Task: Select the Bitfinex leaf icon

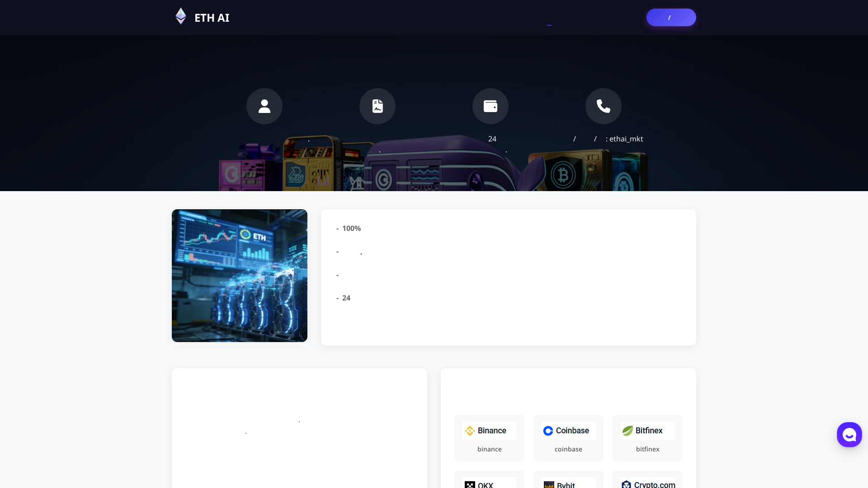Action: coord(628,431)
